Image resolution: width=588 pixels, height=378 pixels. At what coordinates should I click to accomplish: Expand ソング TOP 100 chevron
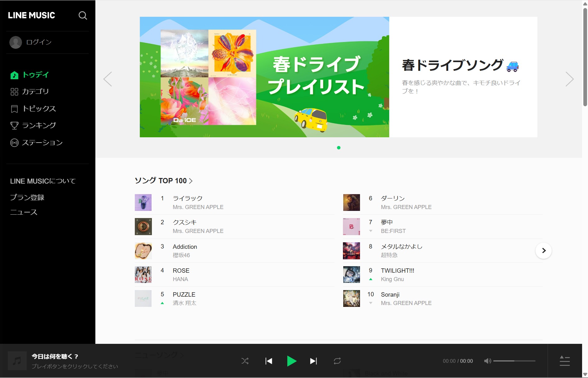point(191,181)
